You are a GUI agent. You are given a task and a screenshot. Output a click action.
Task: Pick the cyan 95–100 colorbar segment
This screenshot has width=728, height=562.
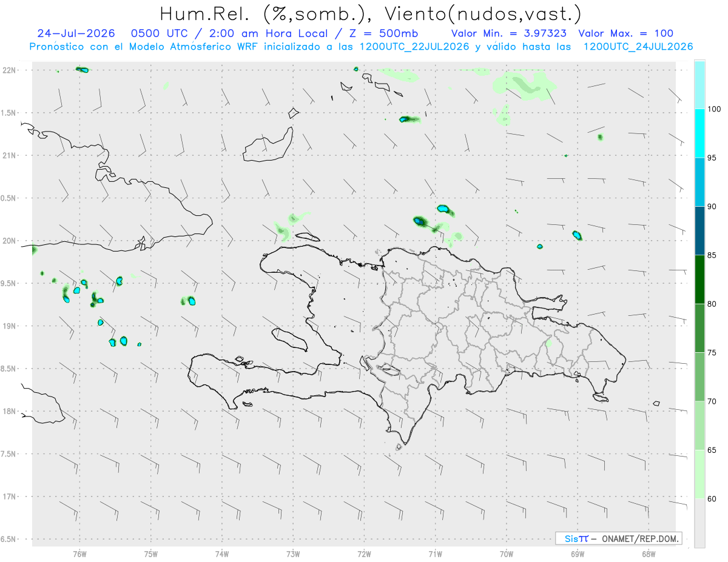699,133
